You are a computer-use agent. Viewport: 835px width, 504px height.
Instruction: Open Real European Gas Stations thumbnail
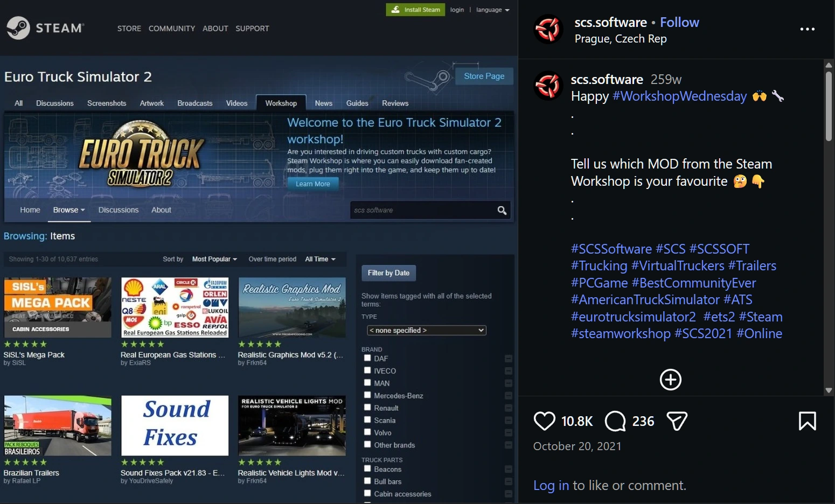click(175, 307)
